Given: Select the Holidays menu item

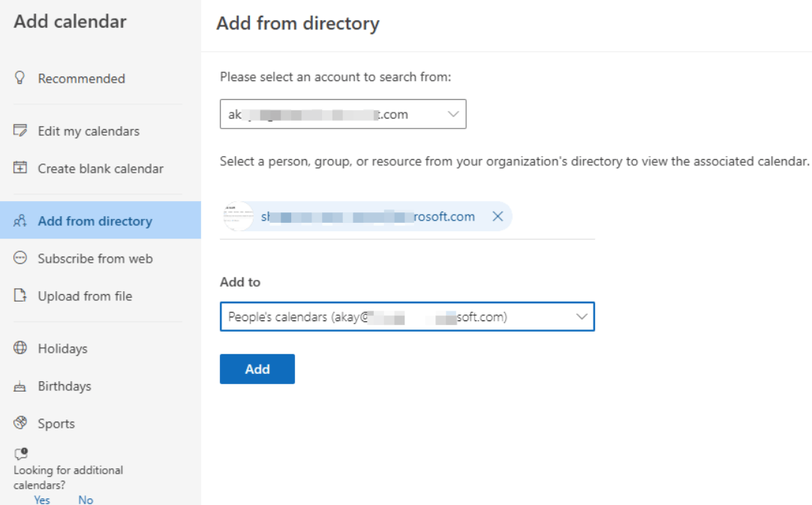Looking at the screenshot, I should [62, 349].
